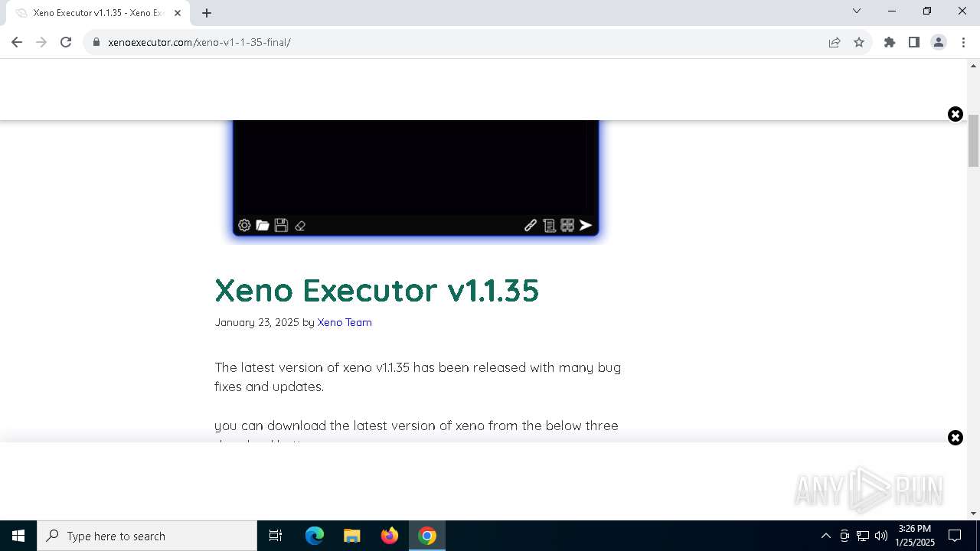
Task: Click the page vertical scrollbar thumb
Action: click(x=974, y=140)
